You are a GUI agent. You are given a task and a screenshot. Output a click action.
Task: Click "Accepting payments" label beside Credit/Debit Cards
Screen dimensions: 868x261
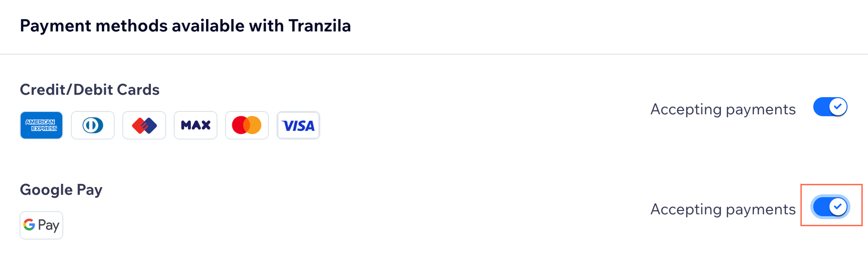coord(723,110)
